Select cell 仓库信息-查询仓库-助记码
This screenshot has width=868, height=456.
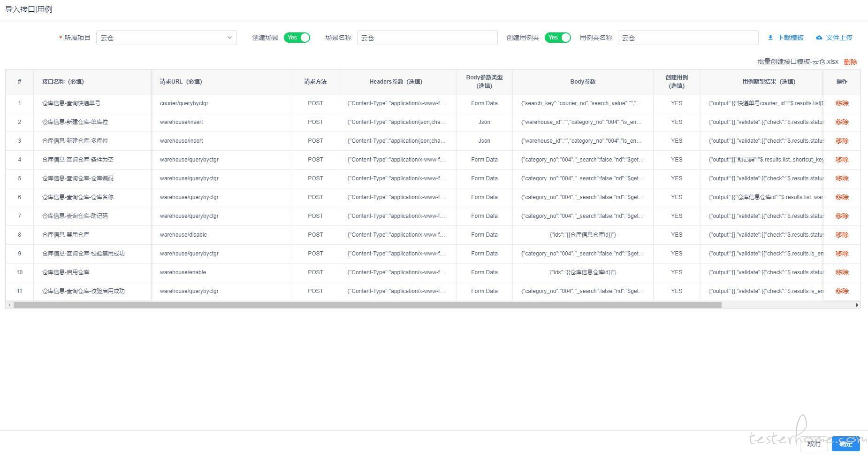tap(92, 216)
